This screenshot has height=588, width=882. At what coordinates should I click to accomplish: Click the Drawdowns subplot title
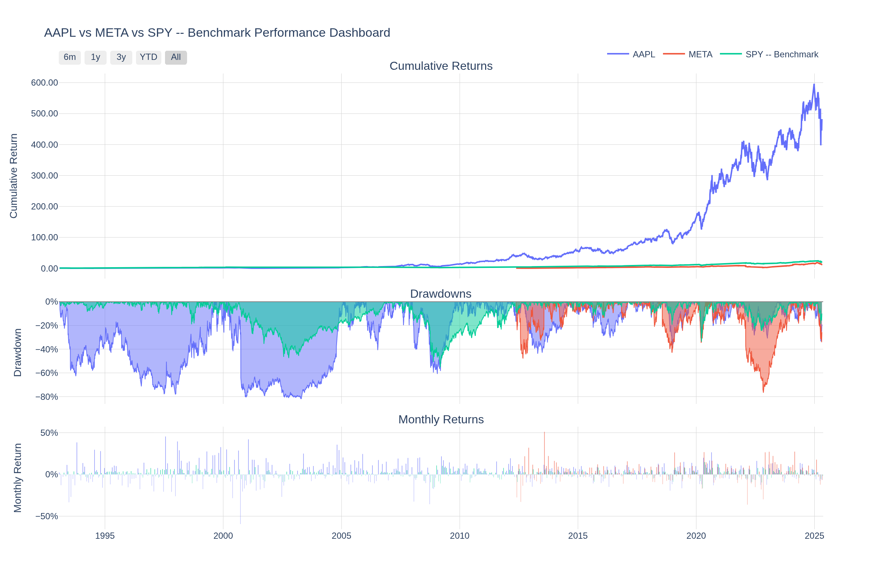pos(441,294)
